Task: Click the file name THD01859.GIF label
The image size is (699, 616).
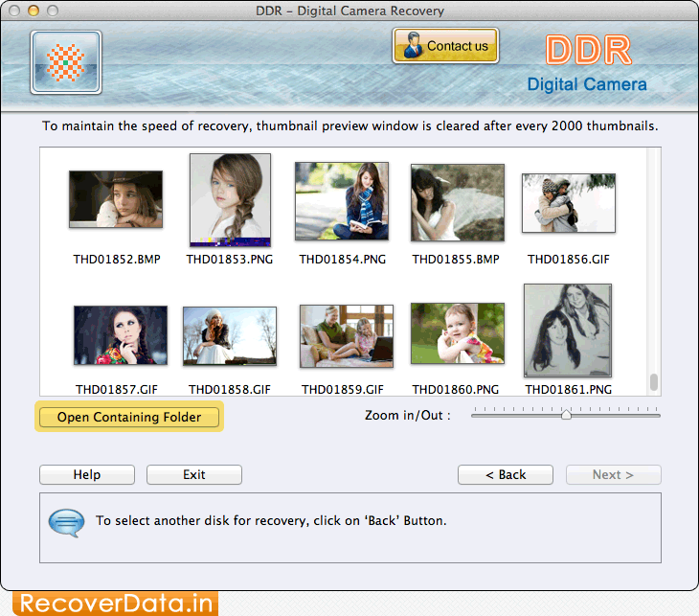Action: (343, 389)
